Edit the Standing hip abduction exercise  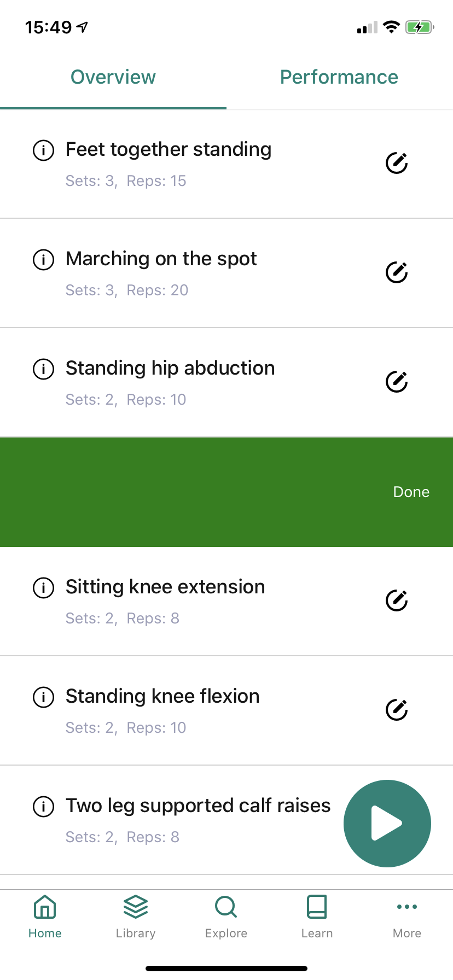tap(397, 381)
